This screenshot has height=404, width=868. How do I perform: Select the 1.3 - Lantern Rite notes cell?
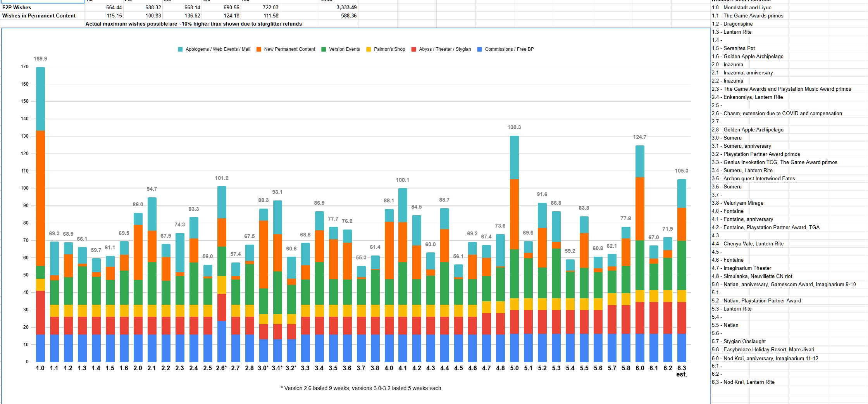pyautogui.click(x=732, y=32)
